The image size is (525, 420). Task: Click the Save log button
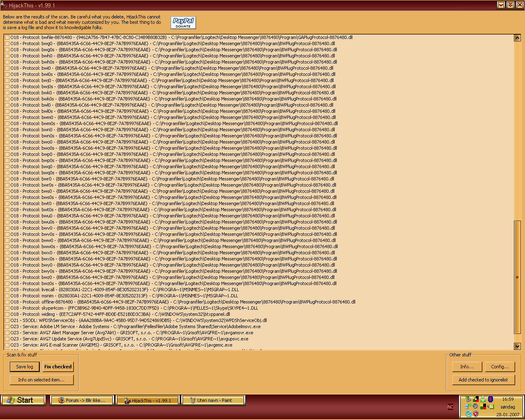(25, 367)
